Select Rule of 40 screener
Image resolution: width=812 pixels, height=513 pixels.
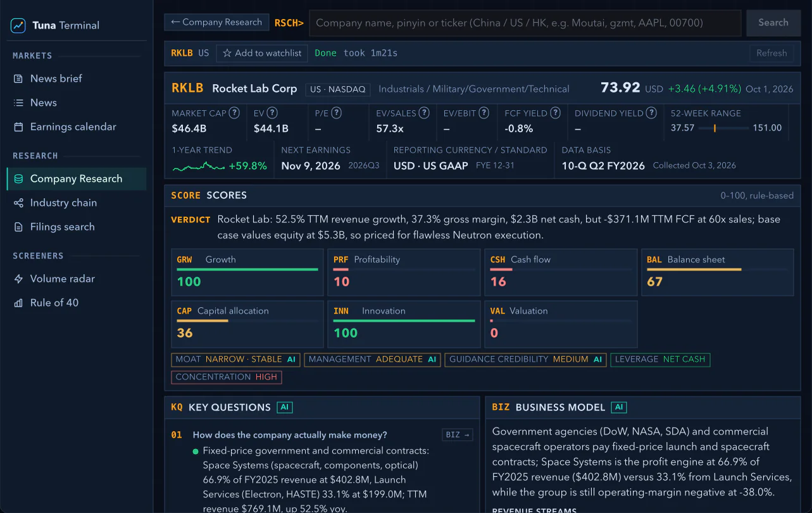coord(77,303)
